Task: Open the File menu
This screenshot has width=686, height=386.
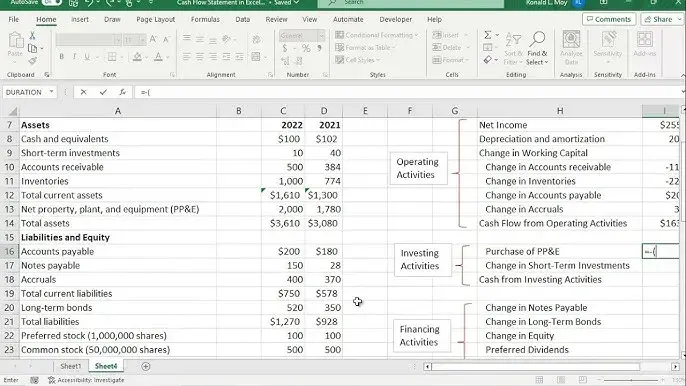Action: tap(14, 19)
